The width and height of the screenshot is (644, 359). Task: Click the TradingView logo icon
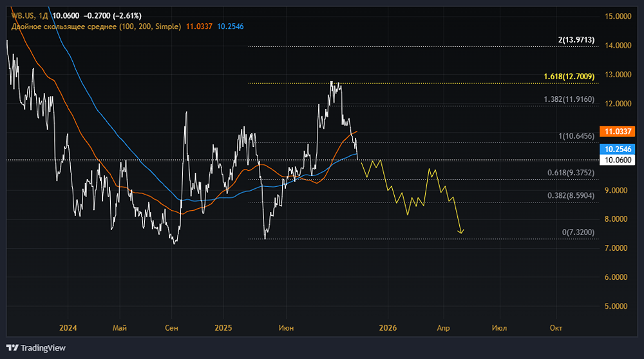tap(13, 348)
